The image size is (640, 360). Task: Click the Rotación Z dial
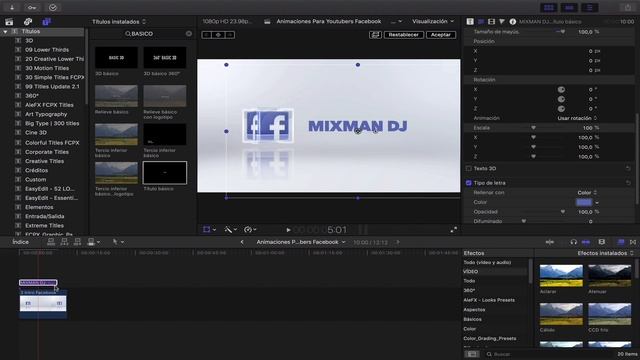point(561,109)
